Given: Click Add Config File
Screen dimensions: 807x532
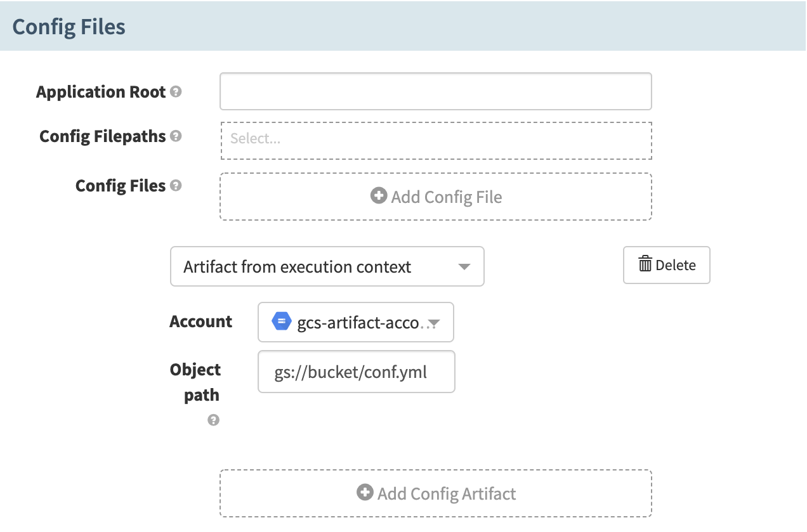Looking at the screenshot, I should point(436,197).
